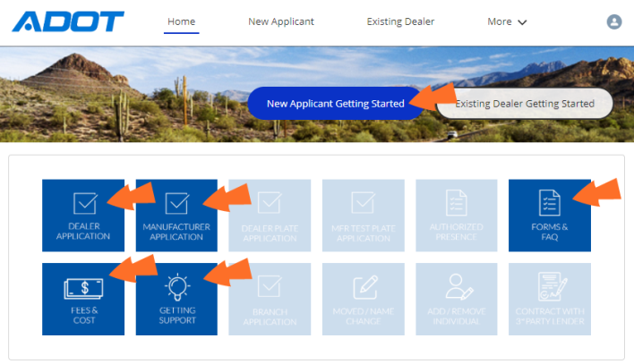Click Existing Dealer Getting Started button

click(525, 104)
